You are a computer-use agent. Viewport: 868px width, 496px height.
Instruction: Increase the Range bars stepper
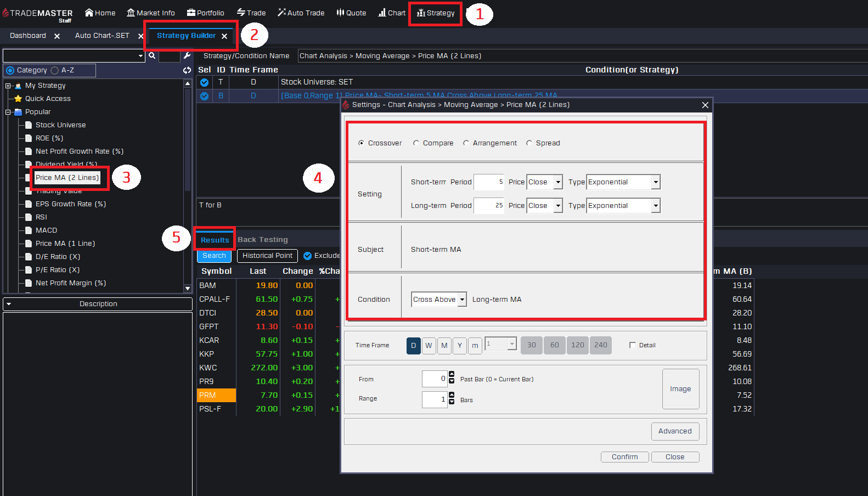tap(452, 395)
